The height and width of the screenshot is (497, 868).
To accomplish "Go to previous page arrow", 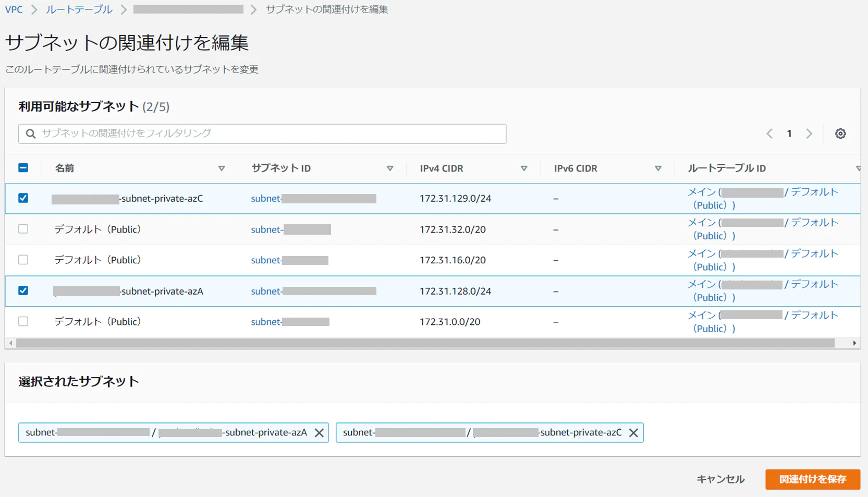I will click(769, 134).
